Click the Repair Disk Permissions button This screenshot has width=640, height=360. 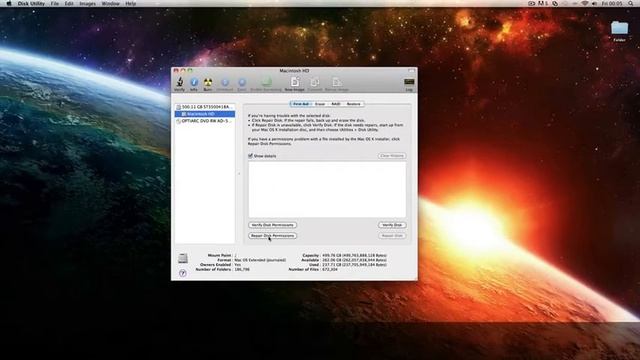(272, 236)
